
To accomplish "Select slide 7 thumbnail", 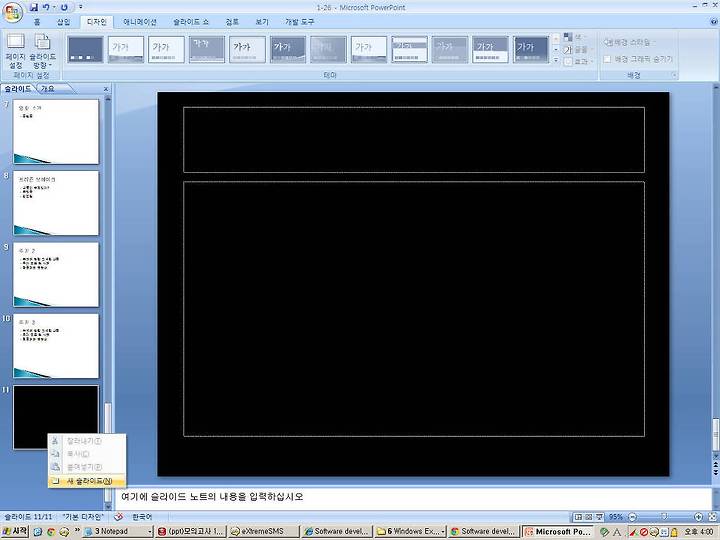I will pyautogui.click(x=56, y=131).
